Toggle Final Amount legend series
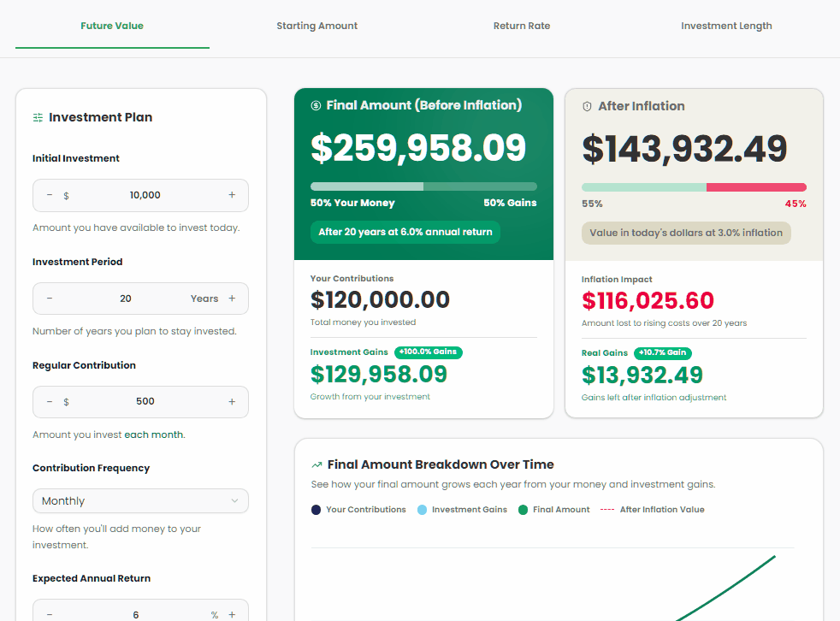The height and width of the screenshot is (621, 840). point(553,510)
